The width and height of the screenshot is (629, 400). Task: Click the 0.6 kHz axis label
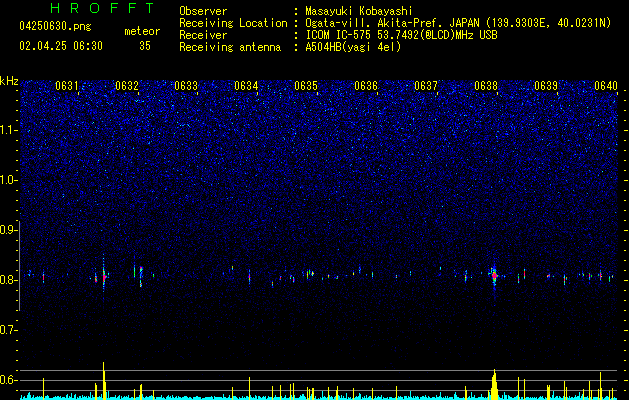tap(8, 380)
